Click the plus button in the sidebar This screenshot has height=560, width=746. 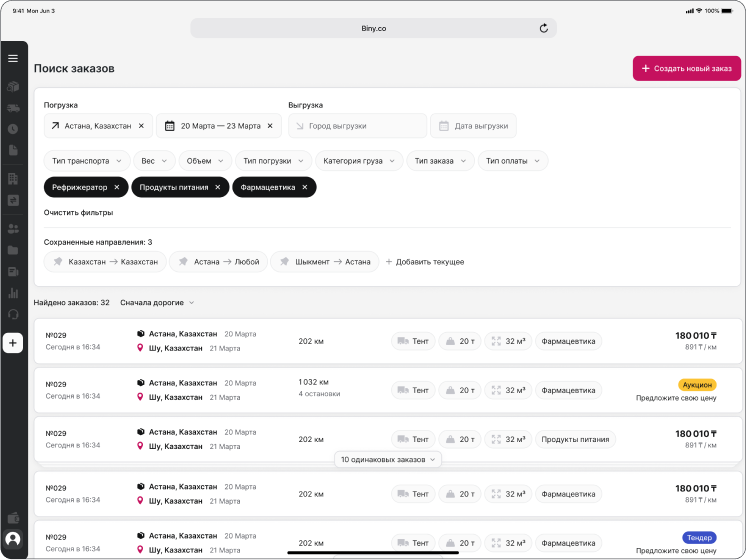(13, 343)
